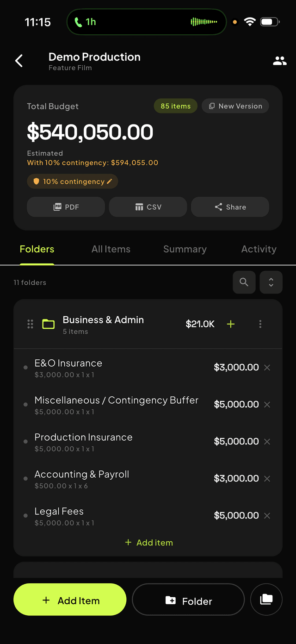Edit contingency via the pencil icon
The image size is (296, 644).
point(109,181)
